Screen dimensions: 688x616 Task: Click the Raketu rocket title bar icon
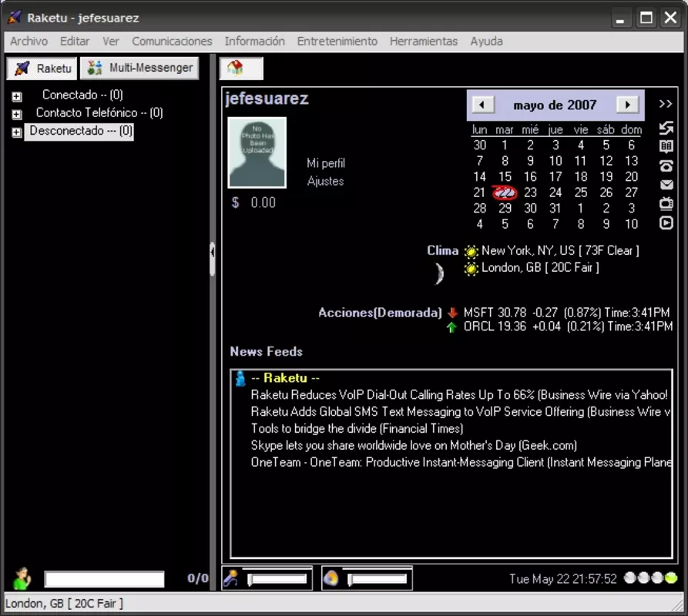click(x=14, y=17)
